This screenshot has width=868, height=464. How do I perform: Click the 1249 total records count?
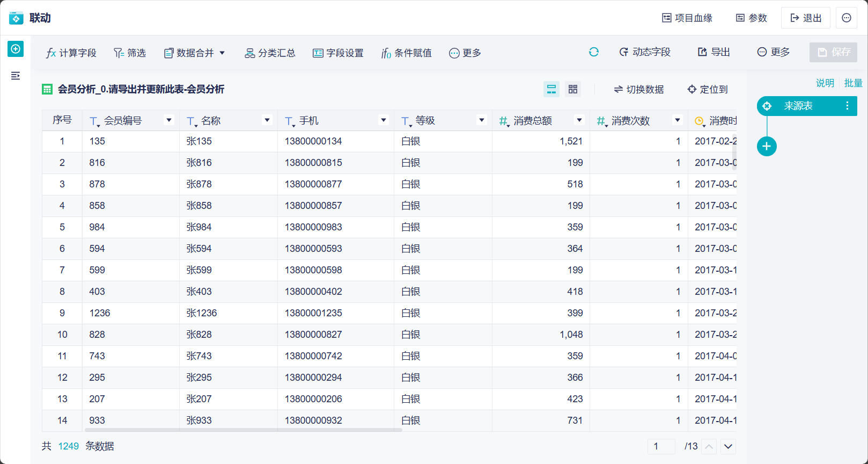(x=69, y=446)
